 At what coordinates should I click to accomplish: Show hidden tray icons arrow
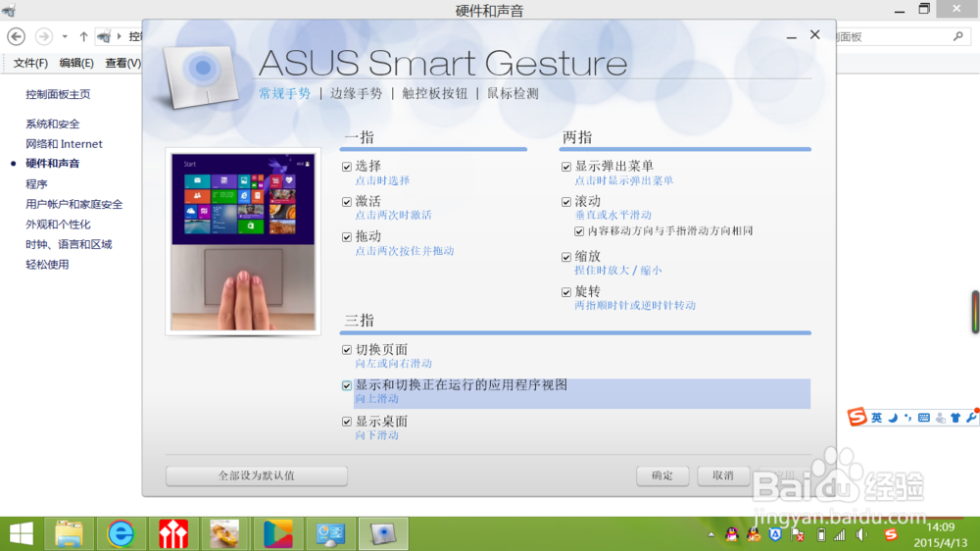[711, 534]
